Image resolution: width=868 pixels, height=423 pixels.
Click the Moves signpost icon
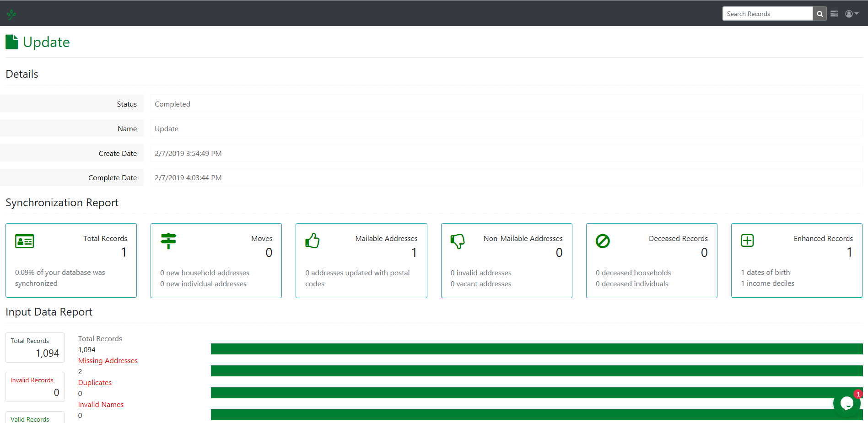pyautogui.click(x=168, y=241)
